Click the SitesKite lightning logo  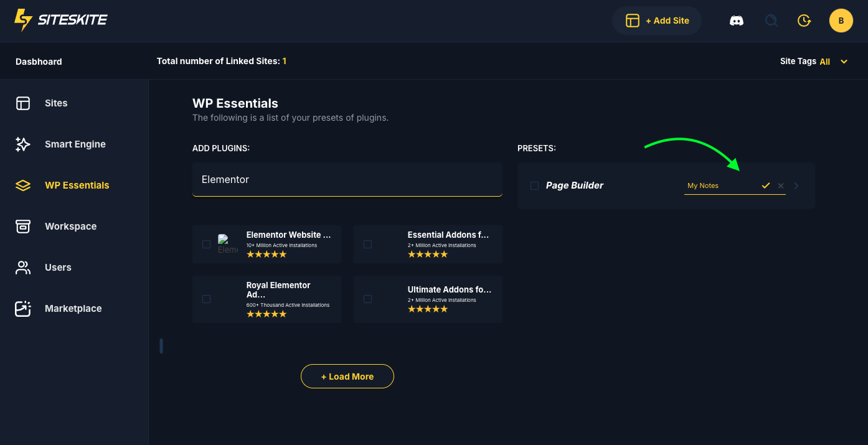[23, 20]
